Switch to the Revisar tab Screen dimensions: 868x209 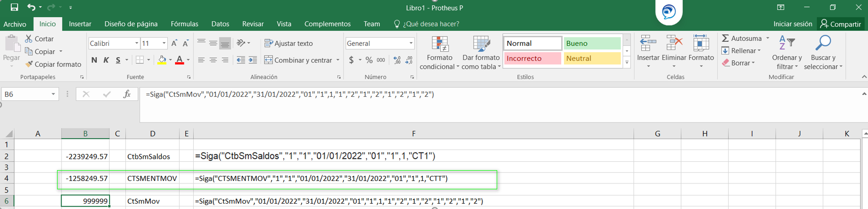coord(253,24)
